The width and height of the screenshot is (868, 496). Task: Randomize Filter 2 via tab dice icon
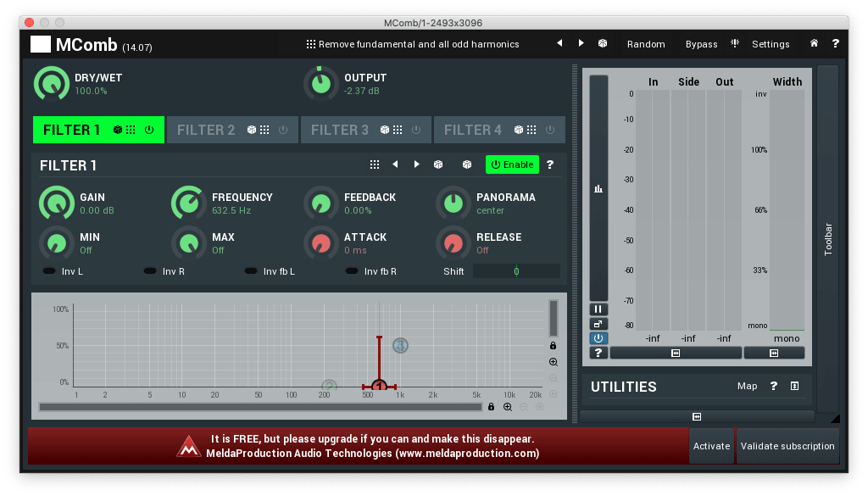[x=252, y=130]
